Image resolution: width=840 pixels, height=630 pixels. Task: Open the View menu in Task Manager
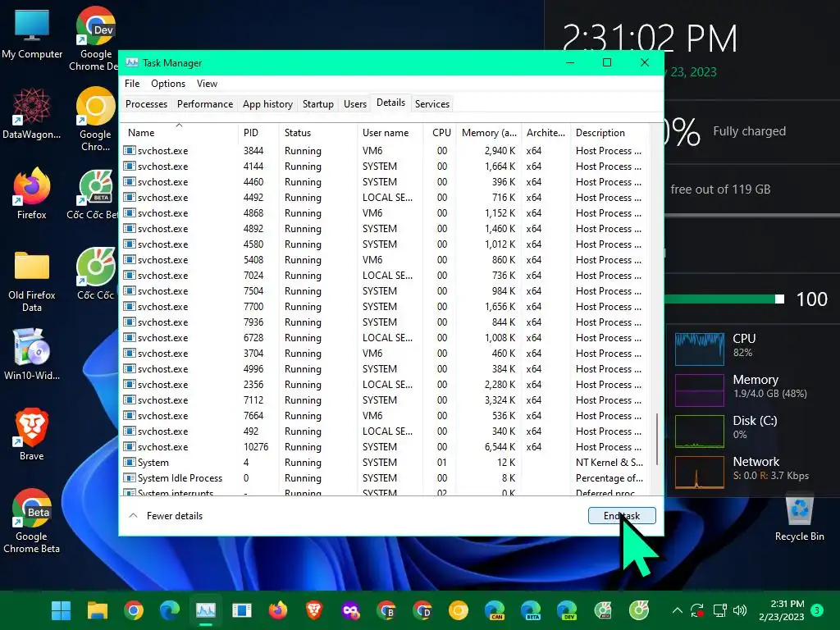[x=207, y=84]
